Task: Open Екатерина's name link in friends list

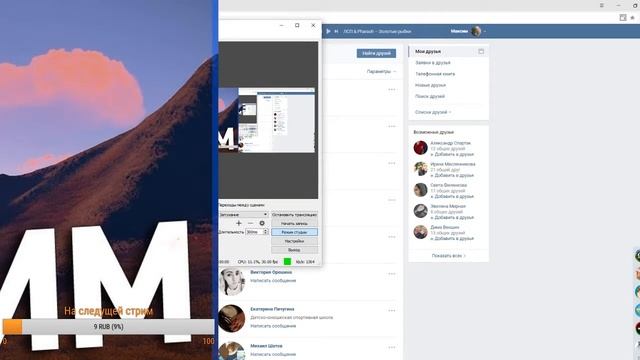Action: pos(272,309)
